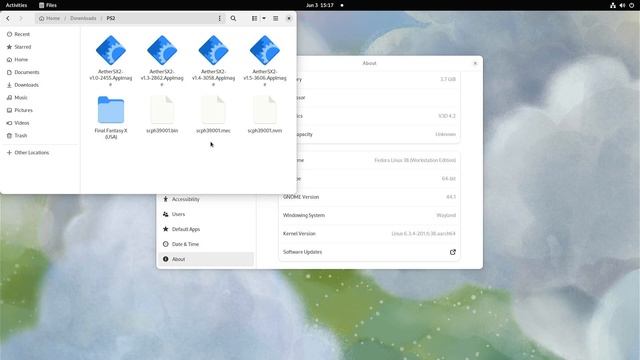640x360 pixels.
Task: Open Software Updates external link
Action: (x=453, y=252)
